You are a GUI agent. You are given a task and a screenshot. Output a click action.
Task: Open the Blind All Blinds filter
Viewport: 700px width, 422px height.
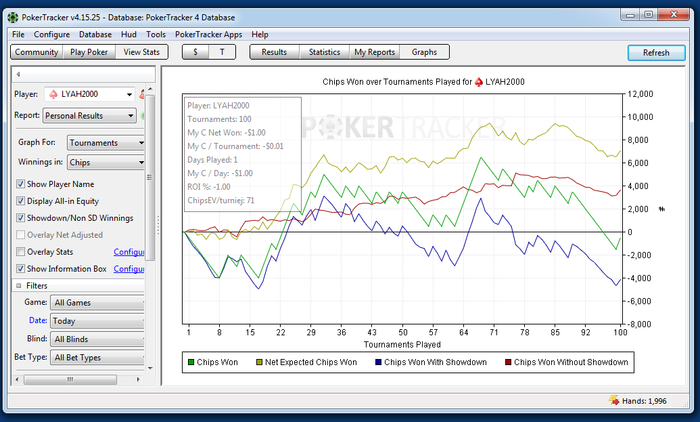coord(97,339)
